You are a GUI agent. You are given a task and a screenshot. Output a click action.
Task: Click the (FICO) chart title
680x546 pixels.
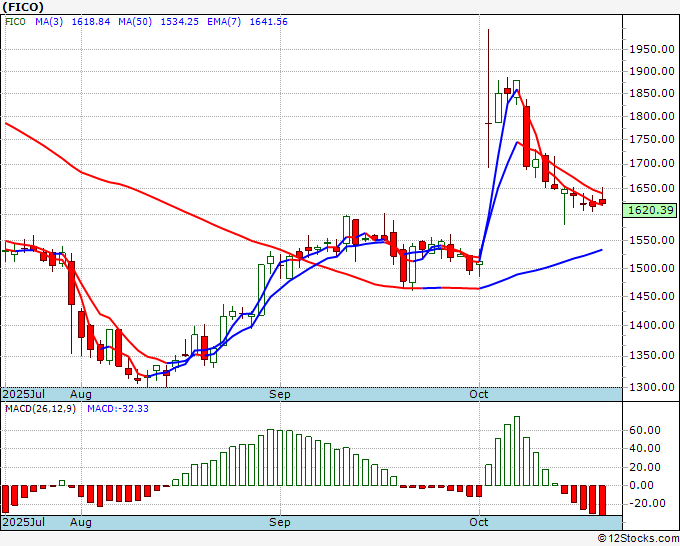23,7
